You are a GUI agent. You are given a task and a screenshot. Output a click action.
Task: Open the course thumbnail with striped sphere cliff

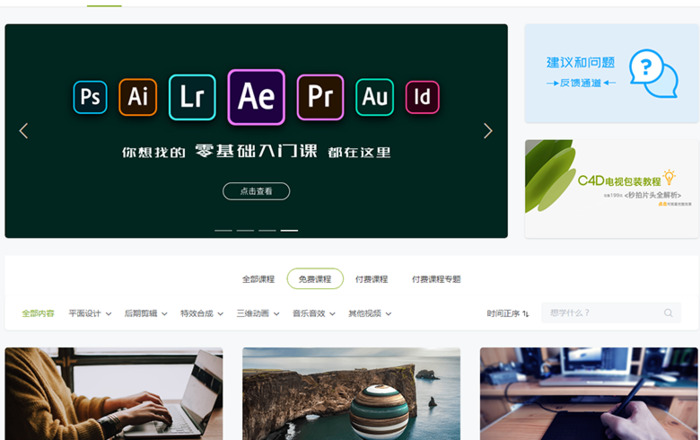pyautogui.click(x=351, y=394)
